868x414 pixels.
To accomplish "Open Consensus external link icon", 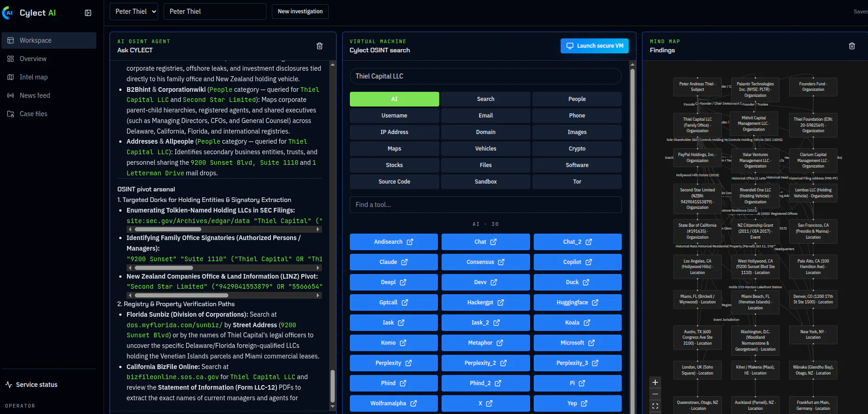I will [x=501, y=262].
